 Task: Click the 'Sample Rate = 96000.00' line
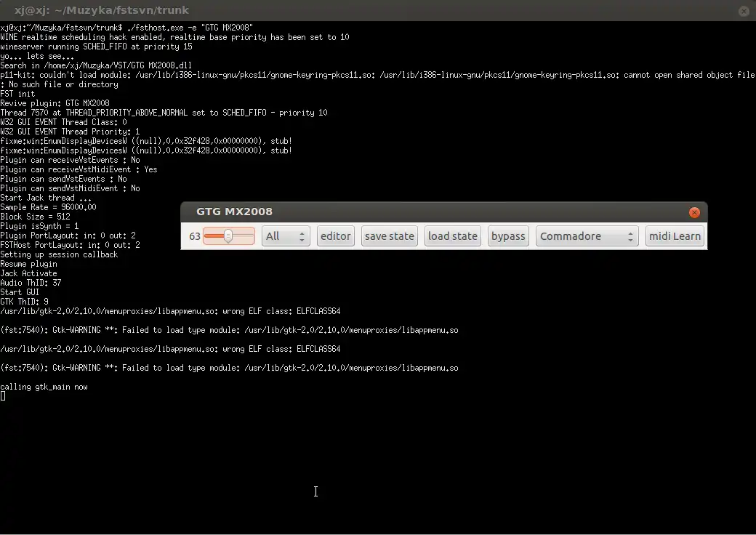(x=48, y=207)
